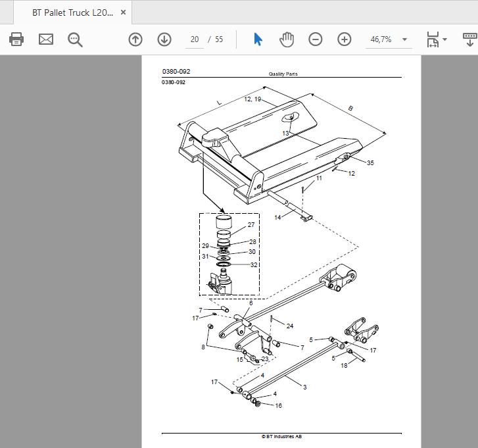Screen dimensions: 478x448
Task: Click part number 24 label
Action: coord(290,326)
